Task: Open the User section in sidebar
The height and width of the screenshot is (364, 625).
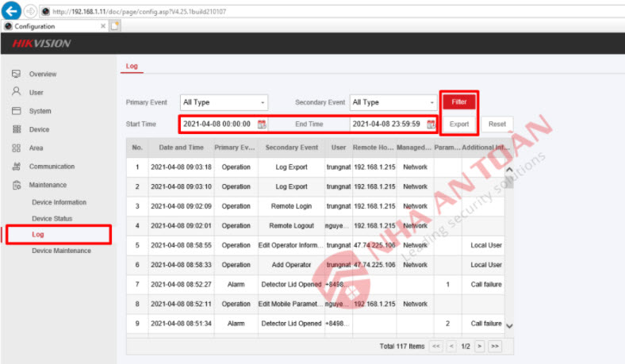Action: tap(36, 93)
